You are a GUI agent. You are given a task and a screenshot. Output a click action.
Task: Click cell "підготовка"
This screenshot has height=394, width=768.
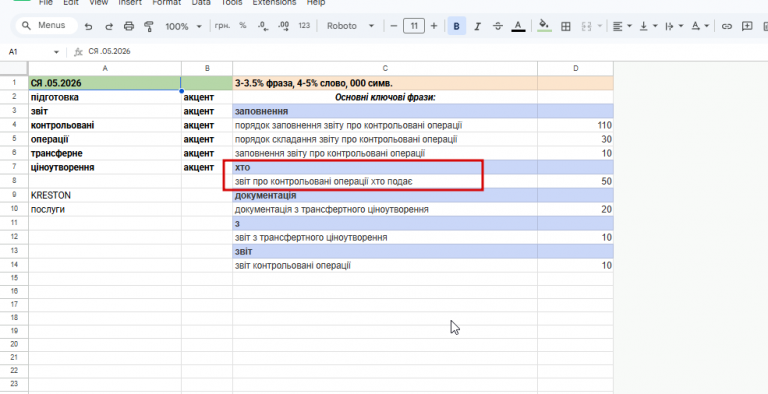[x=105, y=97]
